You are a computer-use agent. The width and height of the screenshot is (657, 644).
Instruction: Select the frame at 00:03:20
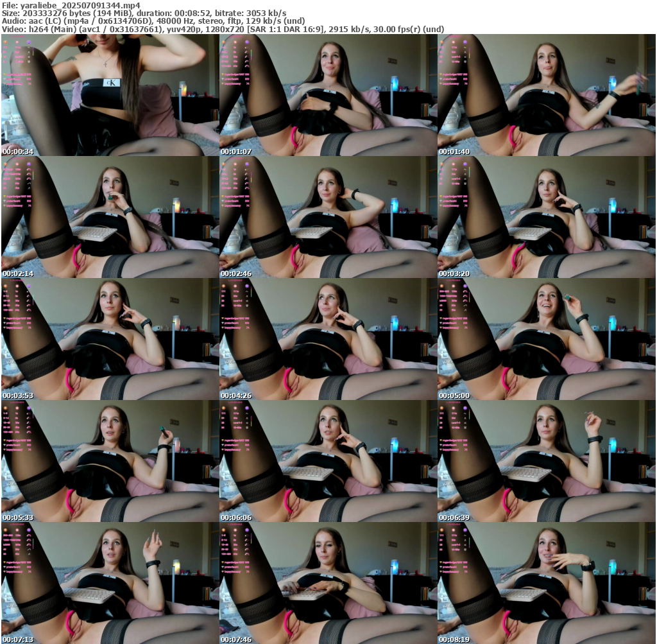[546, 217]
